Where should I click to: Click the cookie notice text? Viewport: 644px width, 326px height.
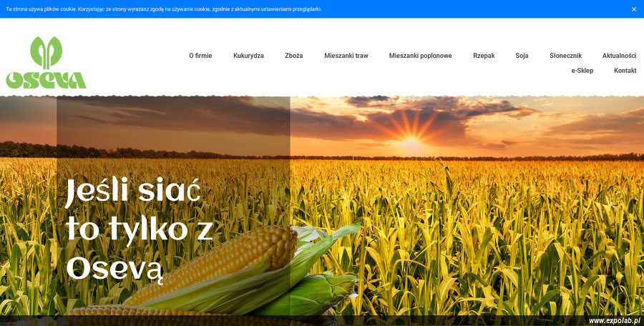[x=163, y=9]
